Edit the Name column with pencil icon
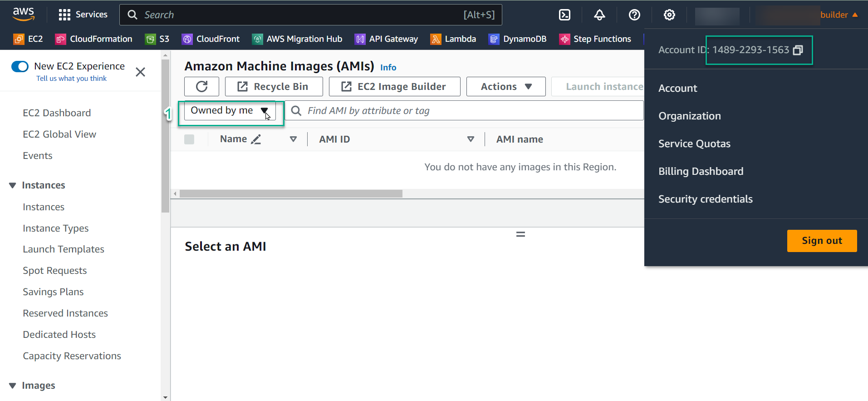868x401 pixels. 256,139
